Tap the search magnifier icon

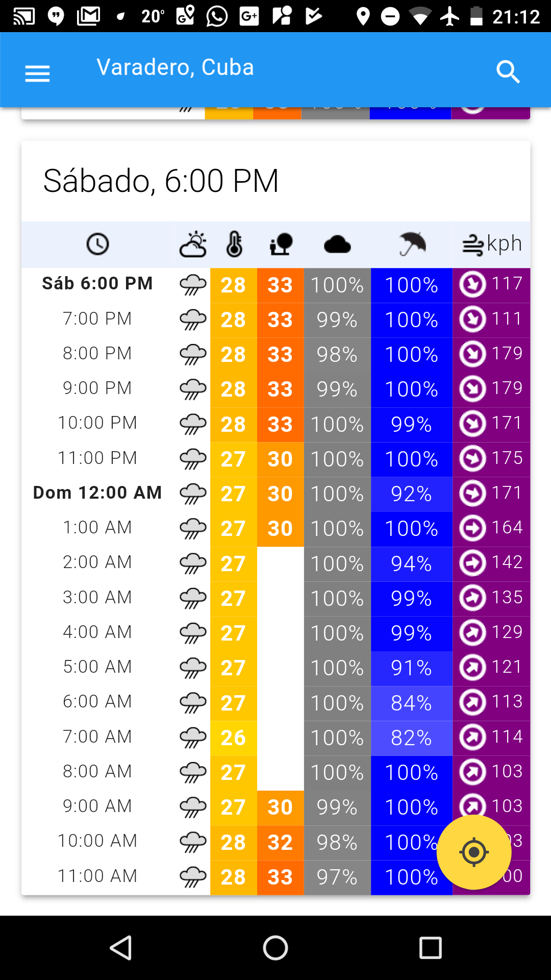click(x=508, y=72)
